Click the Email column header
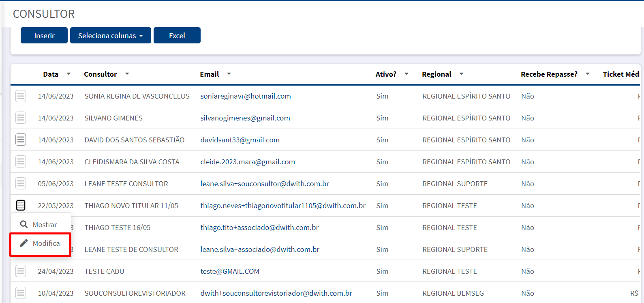 (x=210, y=74)
